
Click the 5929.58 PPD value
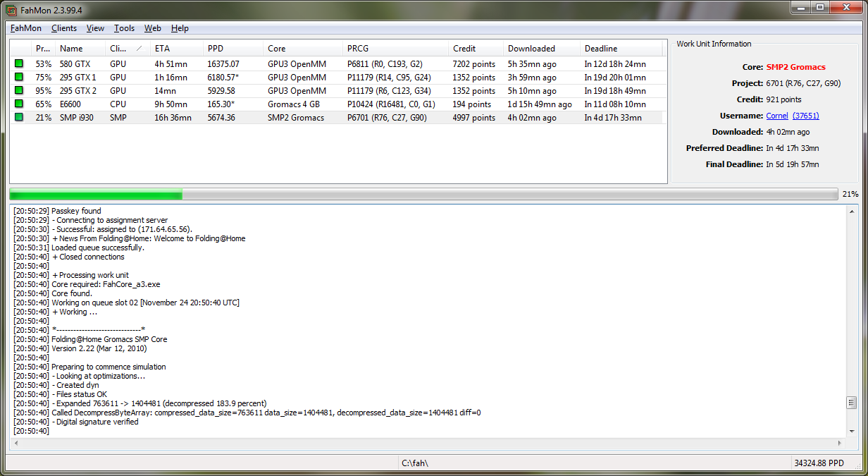221,91
